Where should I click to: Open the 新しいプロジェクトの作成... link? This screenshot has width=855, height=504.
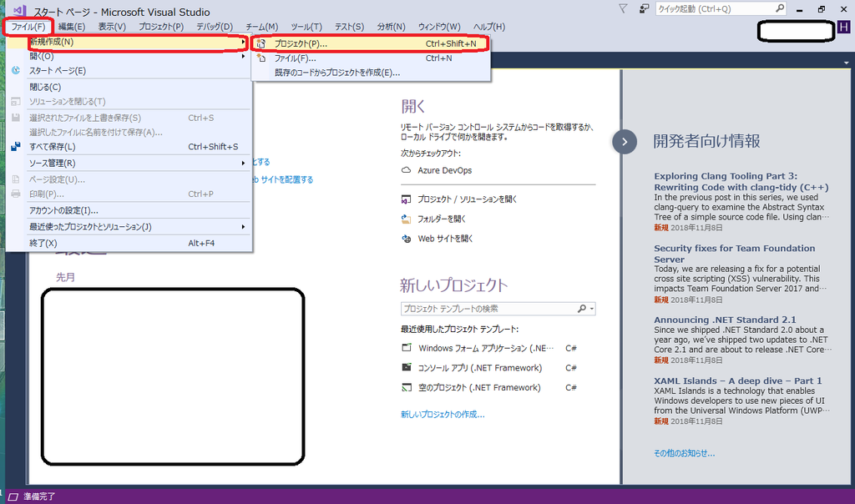(443, 415)
